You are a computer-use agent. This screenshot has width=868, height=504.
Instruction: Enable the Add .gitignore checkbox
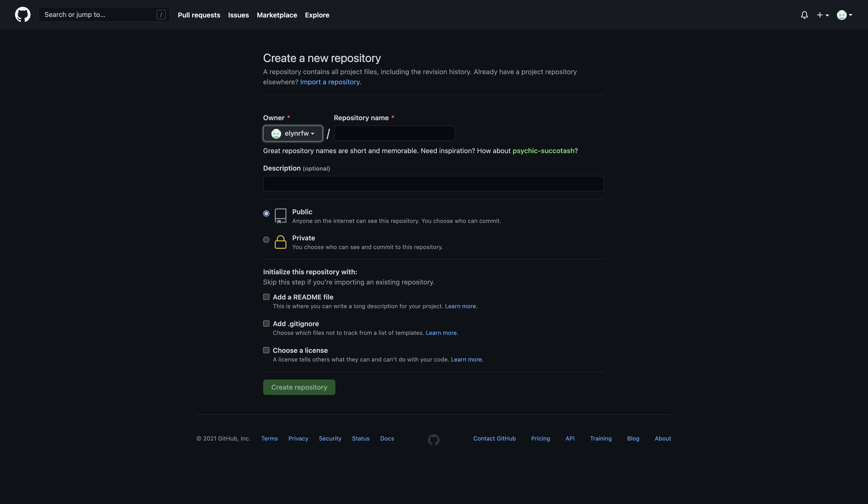coord(266,323)
